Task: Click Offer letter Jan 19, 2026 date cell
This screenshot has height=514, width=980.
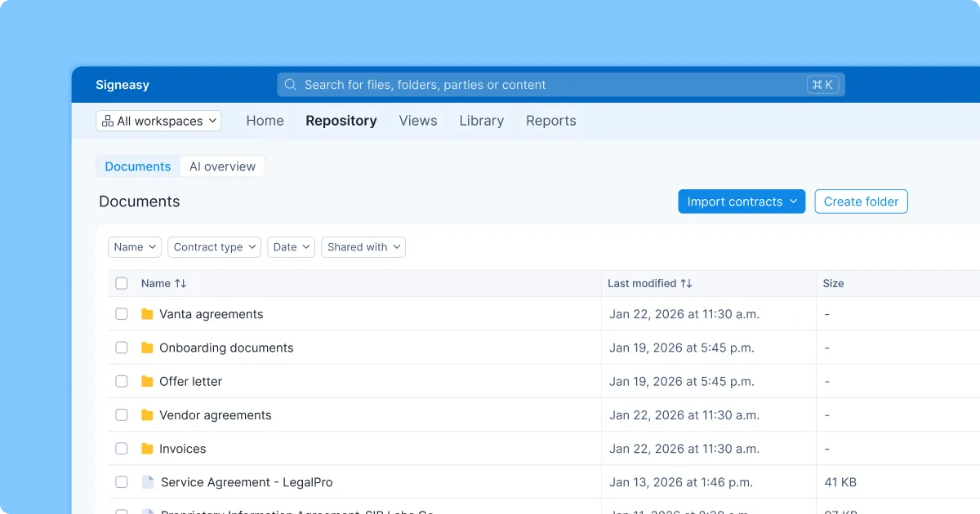Action: [x=682, y=381]
